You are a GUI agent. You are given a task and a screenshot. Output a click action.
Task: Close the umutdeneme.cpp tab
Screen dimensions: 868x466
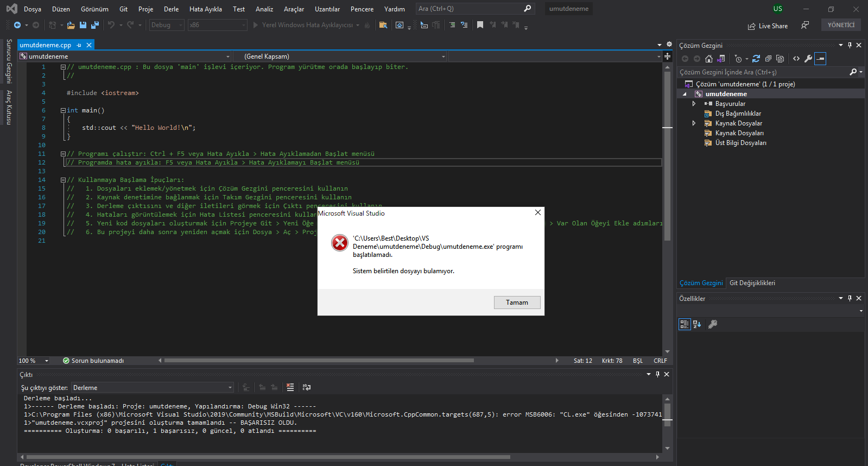[89, 45]
